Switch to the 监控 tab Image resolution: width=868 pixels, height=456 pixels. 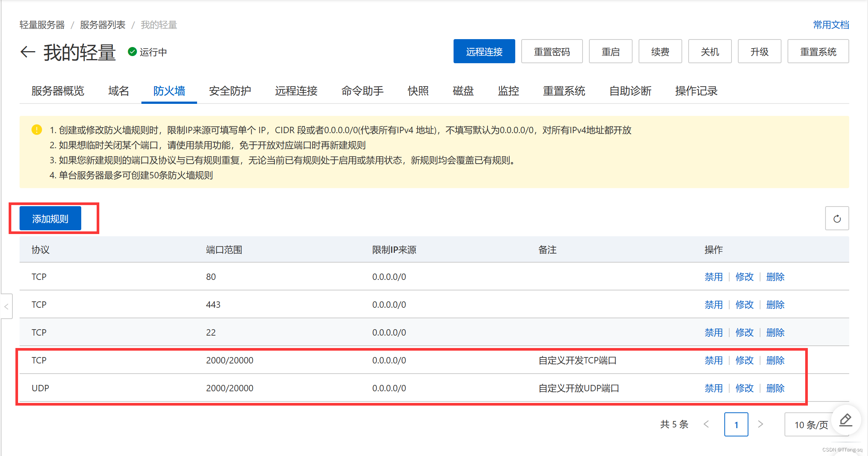(x=508, y=91)
